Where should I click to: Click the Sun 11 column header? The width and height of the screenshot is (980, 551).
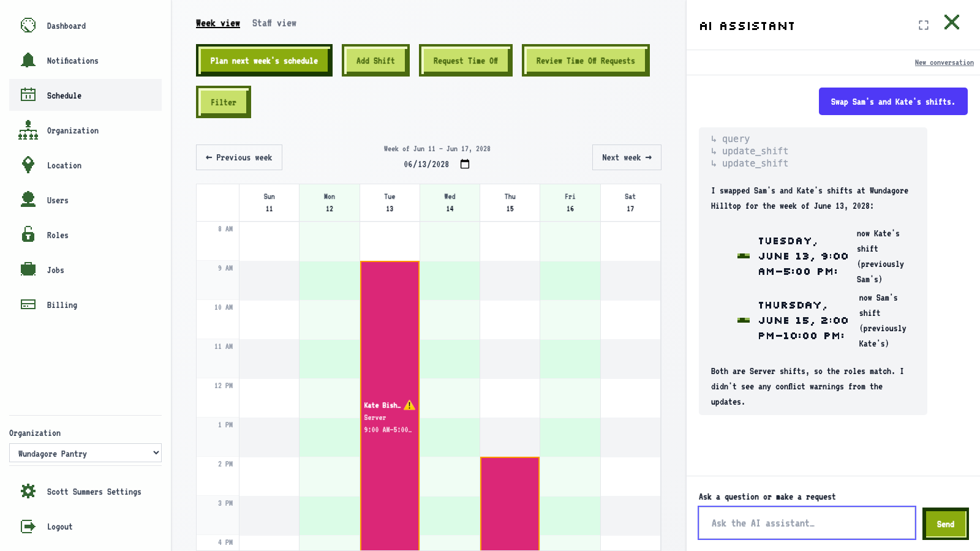(269, 203)
